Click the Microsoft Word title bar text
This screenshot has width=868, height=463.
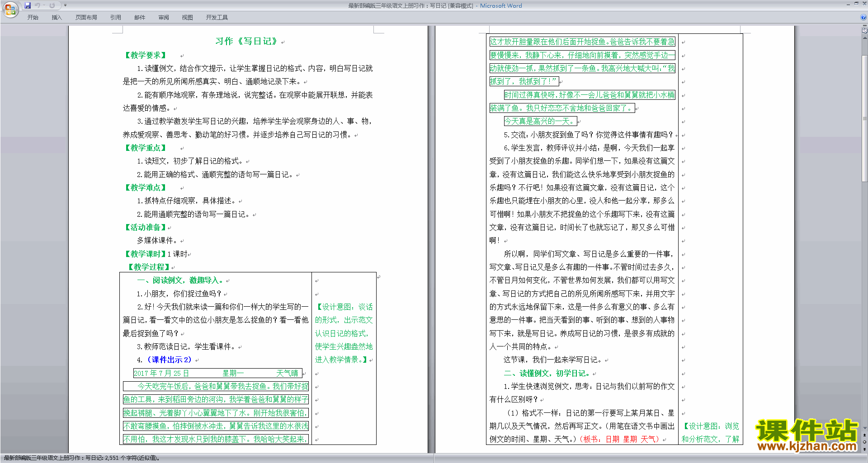pyautogui.click(x=501, y=6)
